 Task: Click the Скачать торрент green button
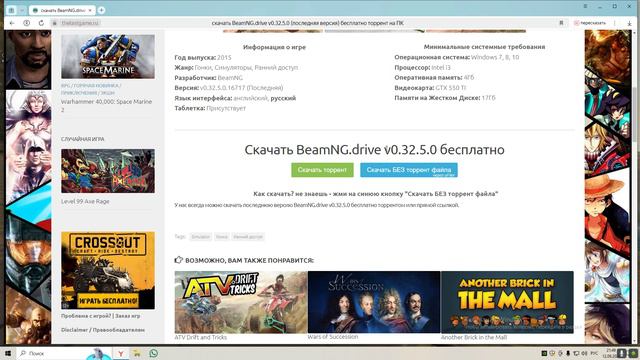pos(322,170)
